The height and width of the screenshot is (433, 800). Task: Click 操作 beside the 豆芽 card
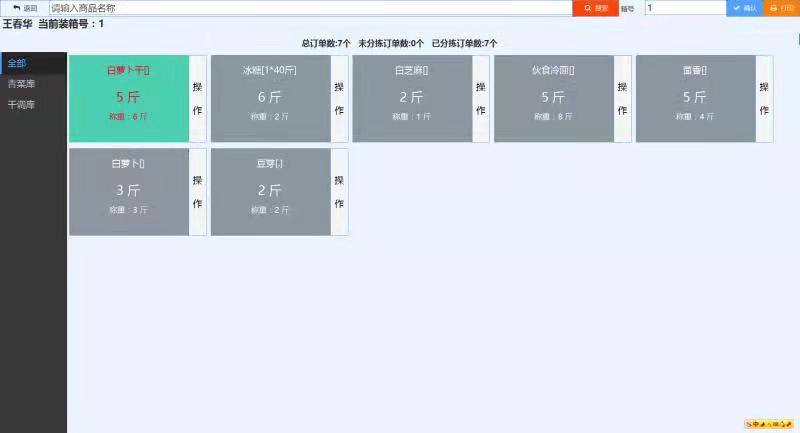point(339,191)
